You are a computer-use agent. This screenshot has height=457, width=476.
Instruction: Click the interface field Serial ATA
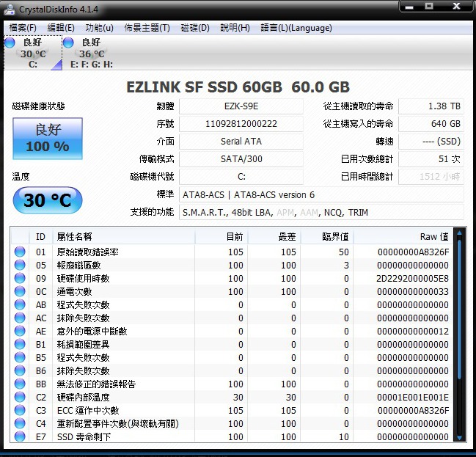241,142
